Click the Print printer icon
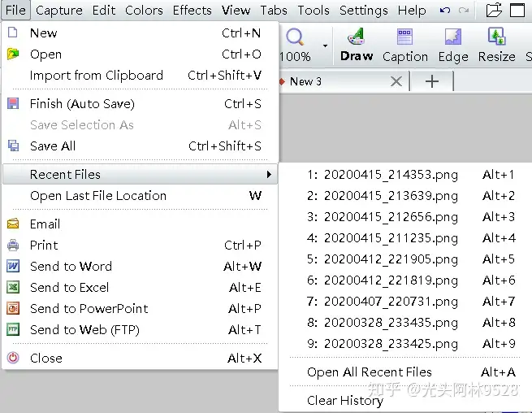Viewport: 532px width, 413px height. click(13, 245)
